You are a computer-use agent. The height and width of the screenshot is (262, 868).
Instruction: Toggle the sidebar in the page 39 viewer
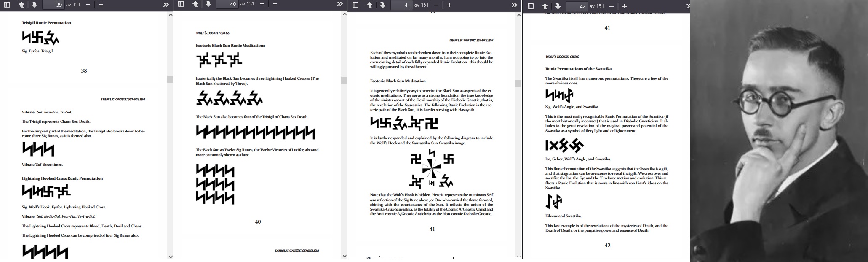pos(7,5)
